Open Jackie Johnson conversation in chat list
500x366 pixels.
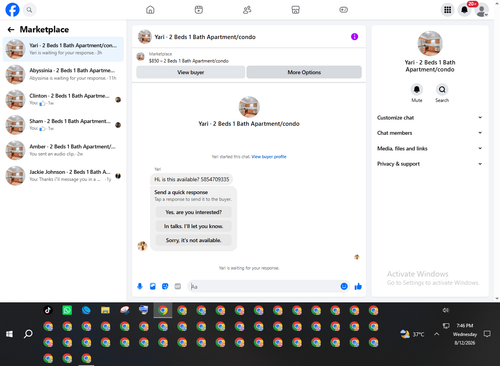(63, 176)
